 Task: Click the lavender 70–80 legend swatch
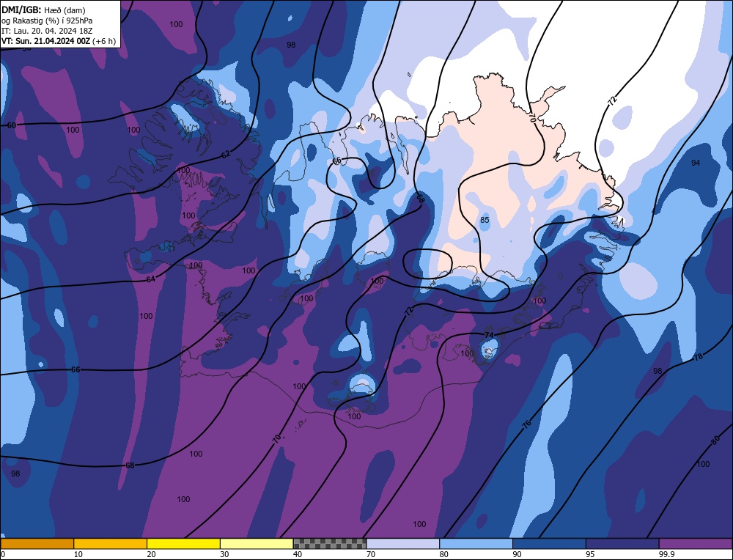pos(403,543)
